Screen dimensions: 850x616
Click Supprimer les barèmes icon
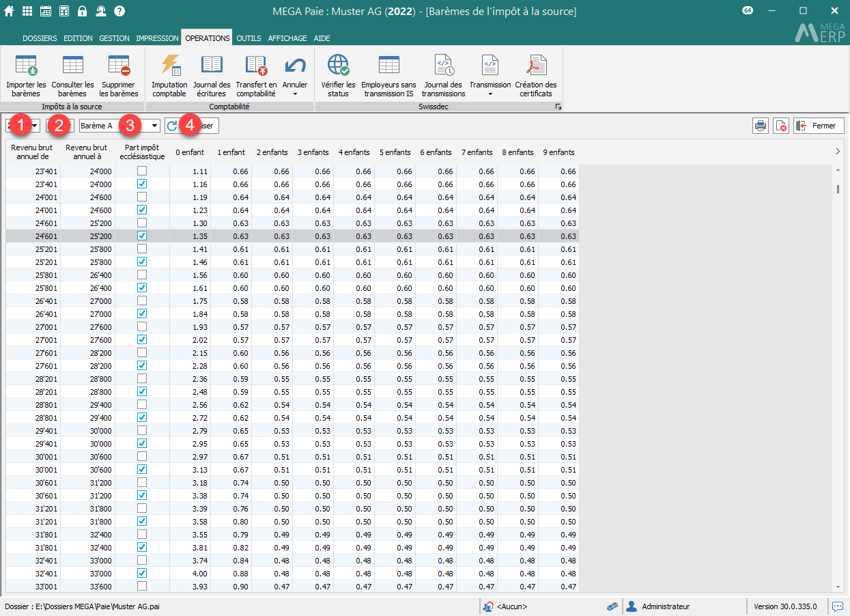[x=119, y=66]
